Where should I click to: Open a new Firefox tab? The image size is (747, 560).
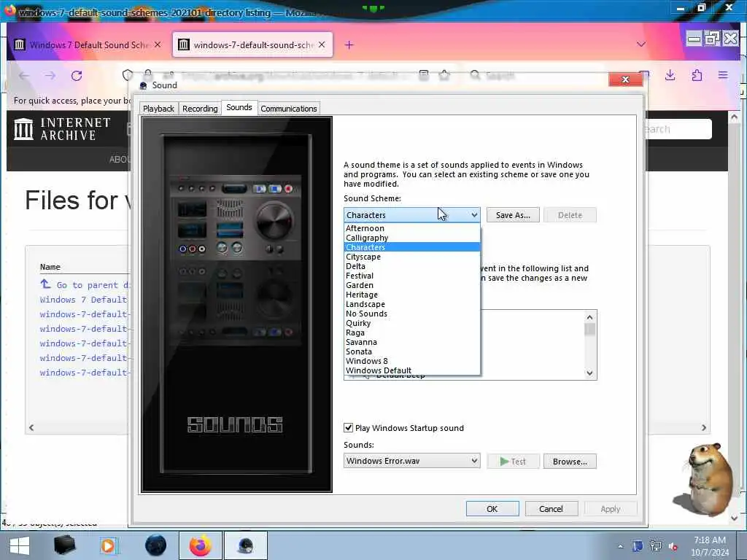point(349,44)
